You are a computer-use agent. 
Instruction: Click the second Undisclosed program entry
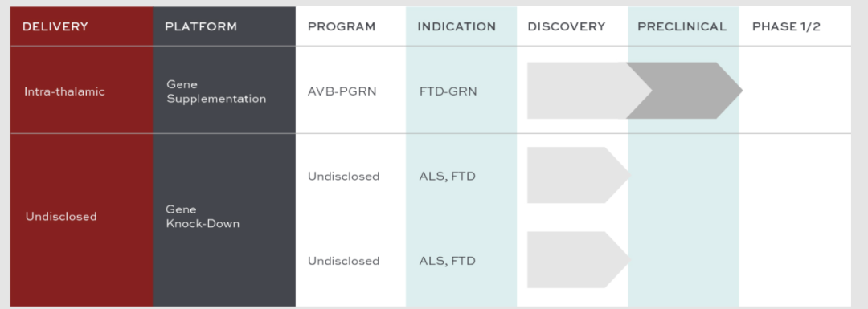[x=344, y=261]
